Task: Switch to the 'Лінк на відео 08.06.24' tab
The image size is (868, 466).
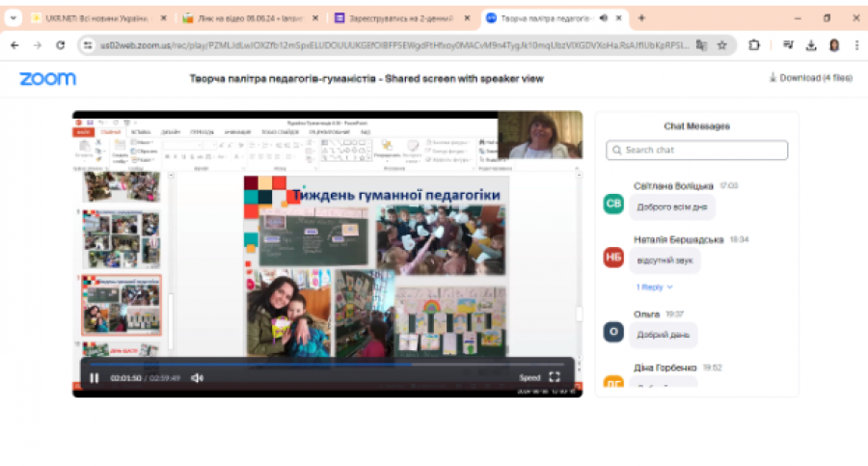Action: point(243,18)
